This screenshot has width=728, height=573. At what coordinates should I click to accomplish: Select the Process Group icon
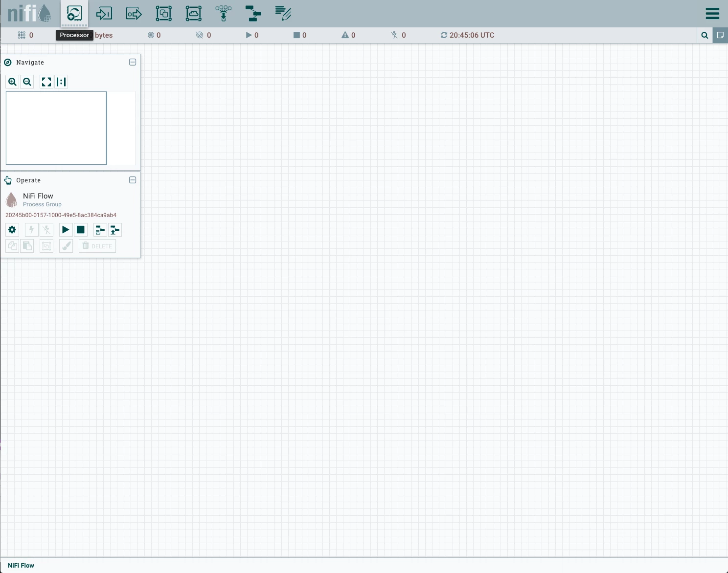(x=164, y=13)
